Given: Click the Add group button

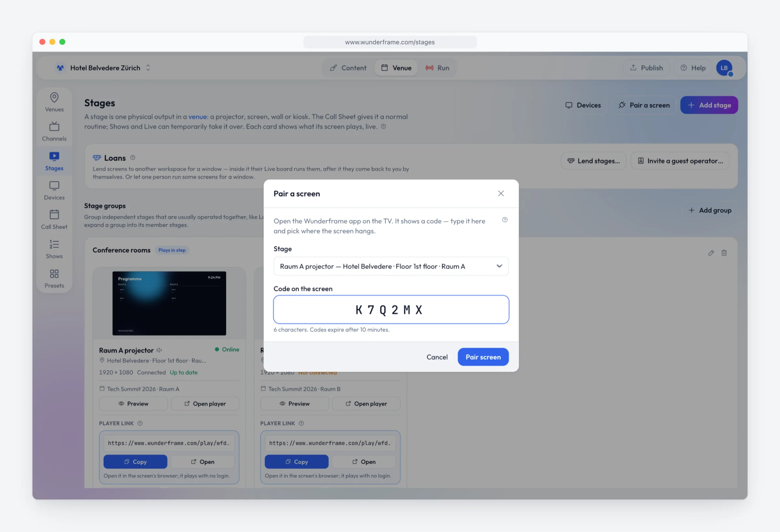Looking at the screenshot, I should click(709, 210).
